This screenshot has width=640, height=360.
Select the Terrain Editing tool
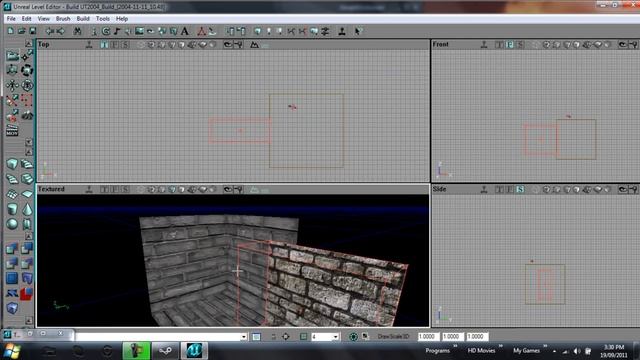[27, 115]
